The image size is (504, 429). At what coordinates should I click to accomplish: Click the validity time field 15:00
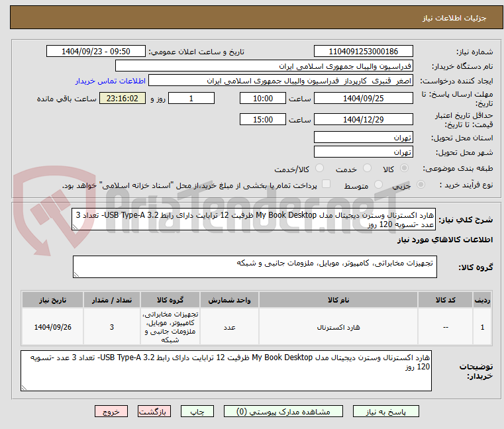(263, 119)
